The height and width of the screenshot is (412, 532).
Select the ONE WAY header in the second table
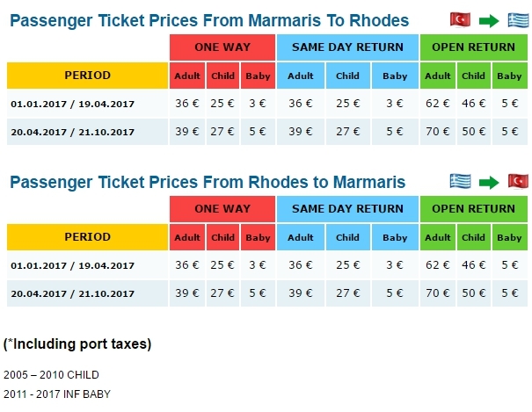pos(222,209)
